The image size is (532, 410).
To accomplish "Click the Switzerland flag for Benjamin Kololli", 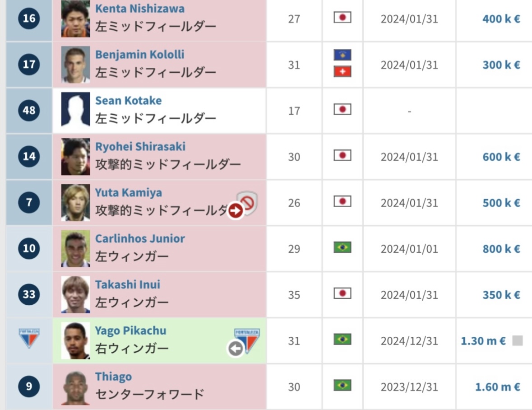I will tap(342, 72).
